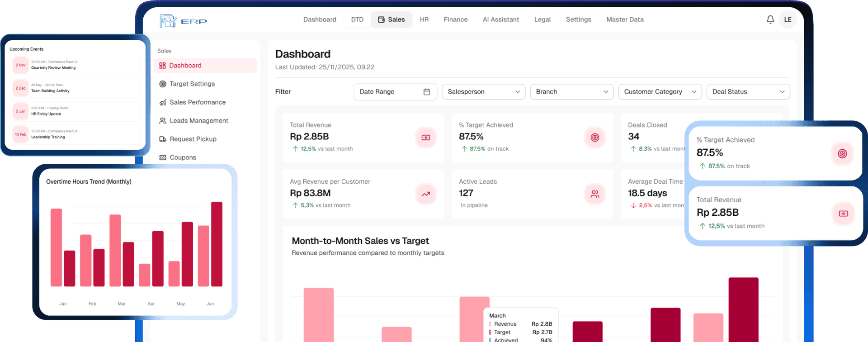Switch to the HR tab

424,19
